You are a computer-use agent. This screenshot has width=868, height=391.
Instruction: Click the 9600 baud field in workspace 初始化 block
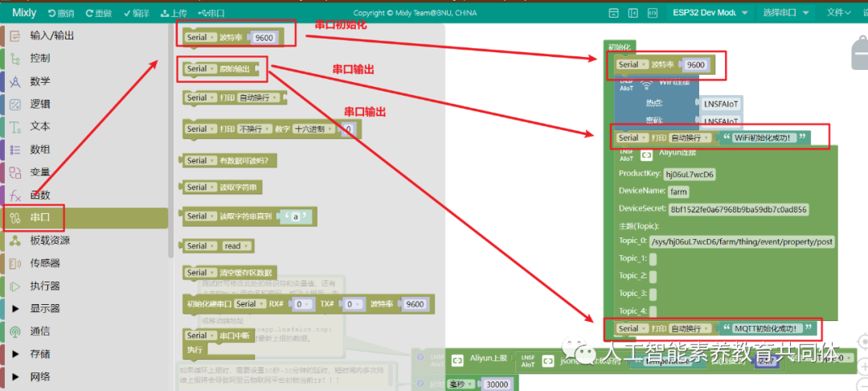[x=695, y=65]
